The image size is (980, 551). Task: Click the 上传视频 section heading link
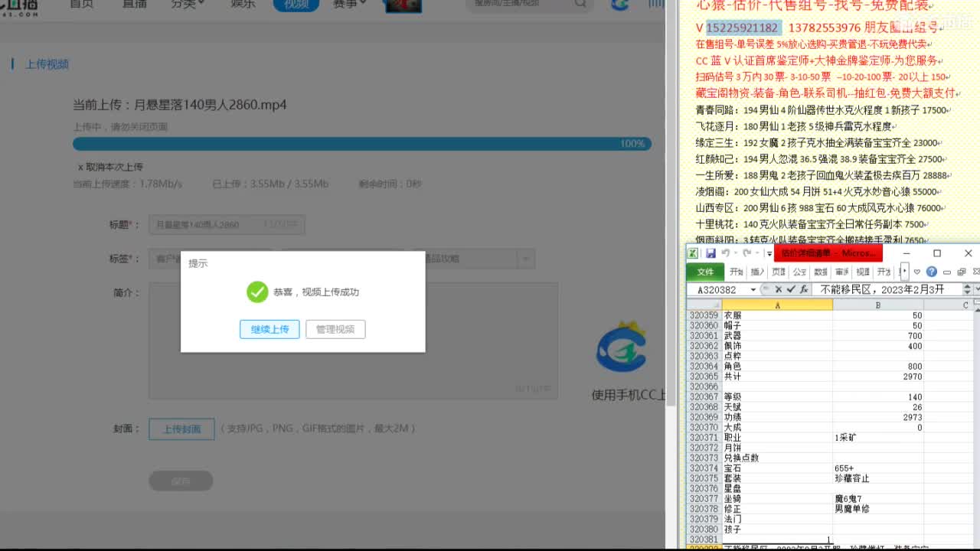click(x=47, y=64)
